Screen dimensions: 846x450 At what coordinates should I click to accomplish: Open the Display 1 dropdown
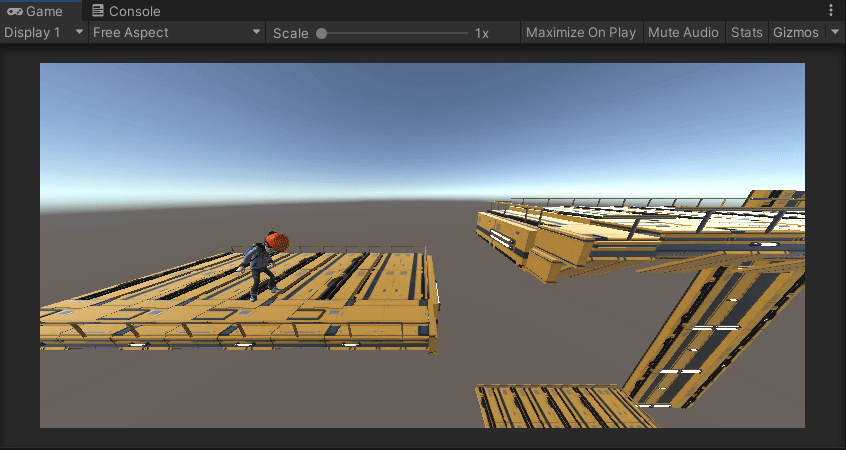click(44, 32)
